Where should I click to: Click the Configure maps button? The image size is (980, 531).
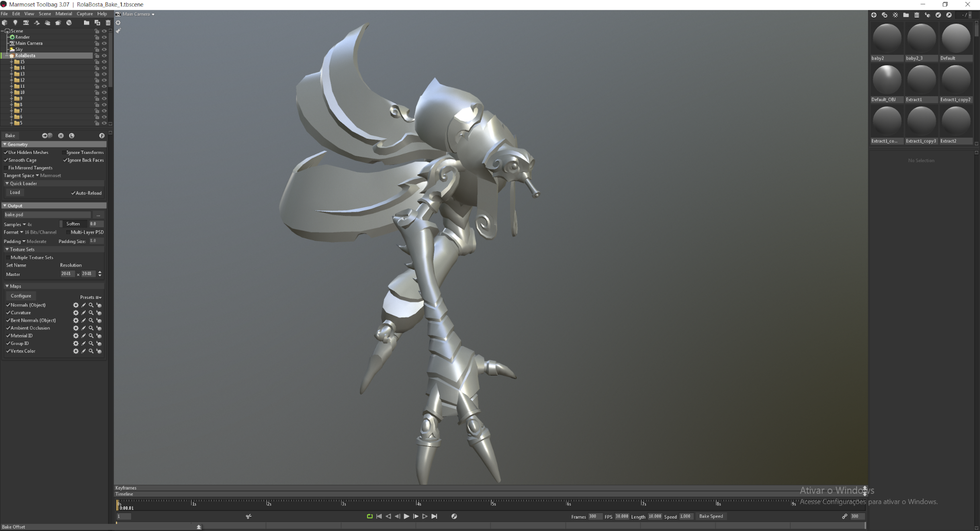[x=21, y=296]
